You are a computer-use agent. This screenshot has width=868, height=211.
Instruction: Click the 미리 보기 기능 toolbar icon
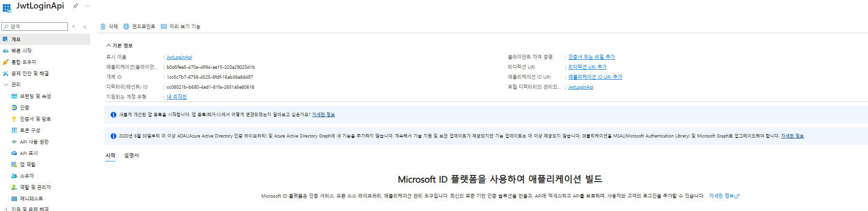(164, 27)
